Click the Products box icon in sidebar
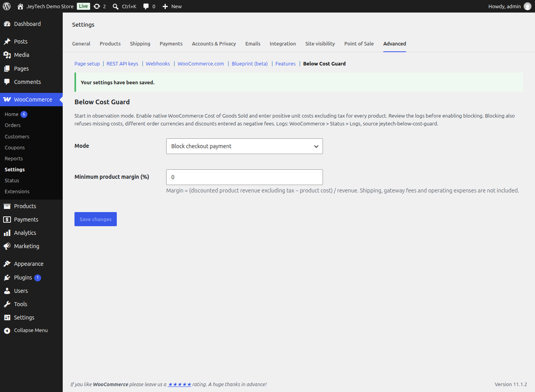Screen dimensions: 535x392 [7, 206]
